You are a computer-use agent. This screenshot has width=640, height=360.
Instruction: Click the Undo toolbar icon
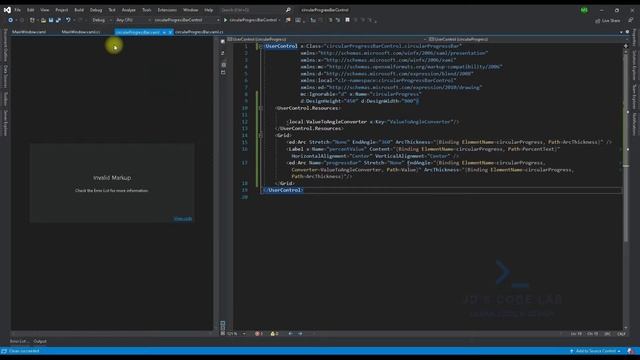coord(68,20)
